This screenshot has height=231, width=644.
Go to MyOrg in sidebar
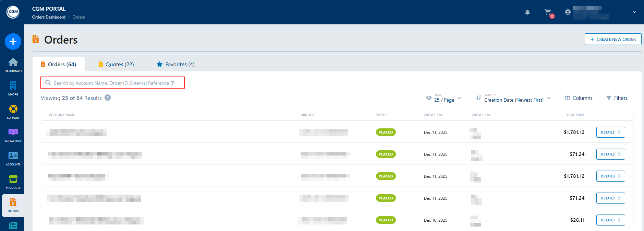(x=13, y=88)
